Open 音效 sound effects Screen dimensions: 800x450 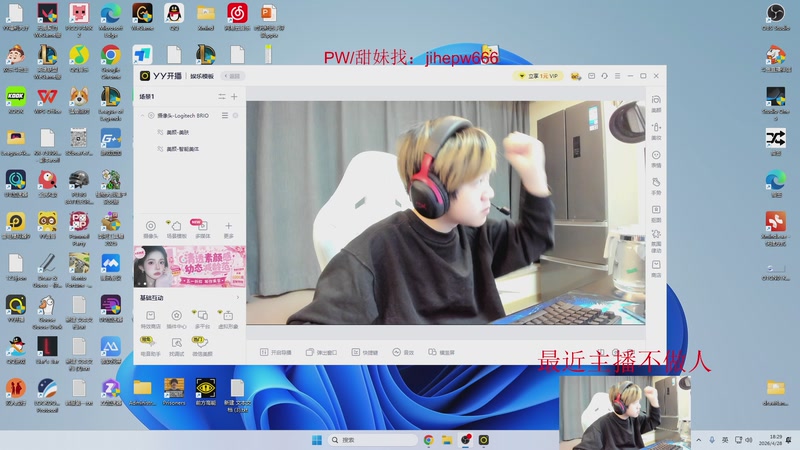coord(403,353)
